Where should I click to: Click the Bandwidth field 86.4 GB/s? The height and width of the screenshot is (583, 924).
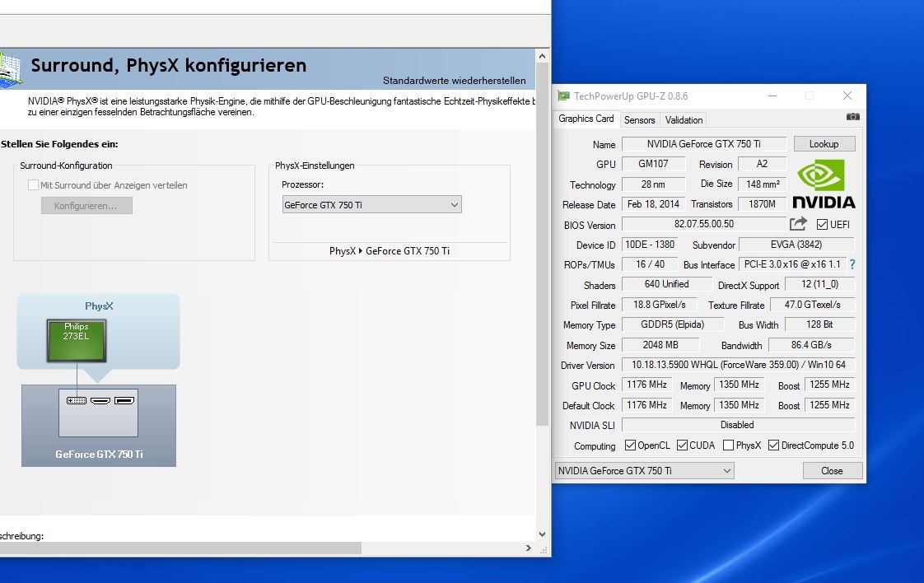coord(811,345)
